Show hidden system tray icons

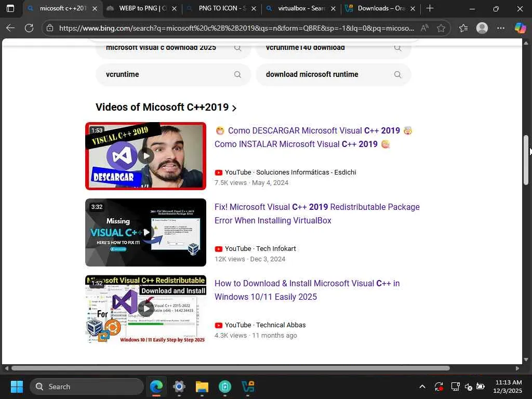[x=422, y=387]
